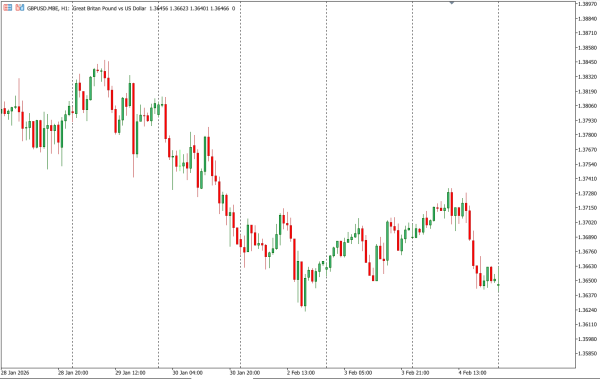Click the 1.36110 price level

588,324
